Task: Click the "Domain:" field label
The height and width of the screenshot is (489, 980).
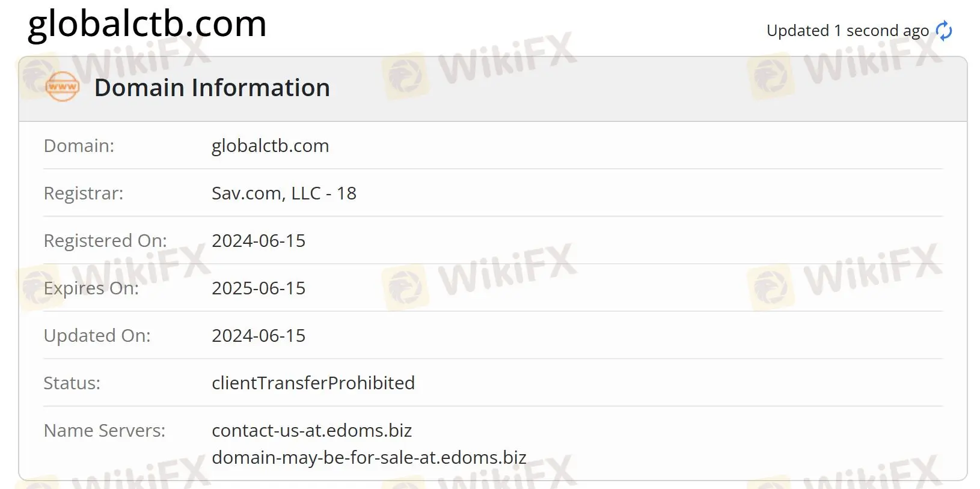Action: pos(79,146)
